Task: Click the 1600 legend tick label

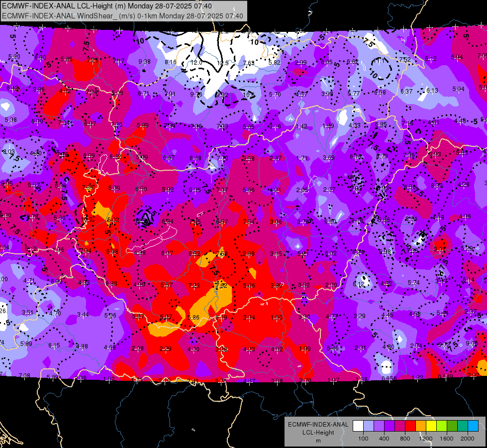Action: pyautogui.click(x=447, y=439)
